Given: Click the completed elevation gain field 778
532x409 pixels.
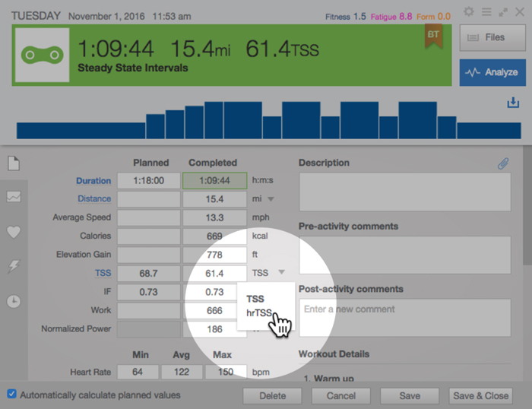Looking at the screenshot, I should [x=214, y=255].
